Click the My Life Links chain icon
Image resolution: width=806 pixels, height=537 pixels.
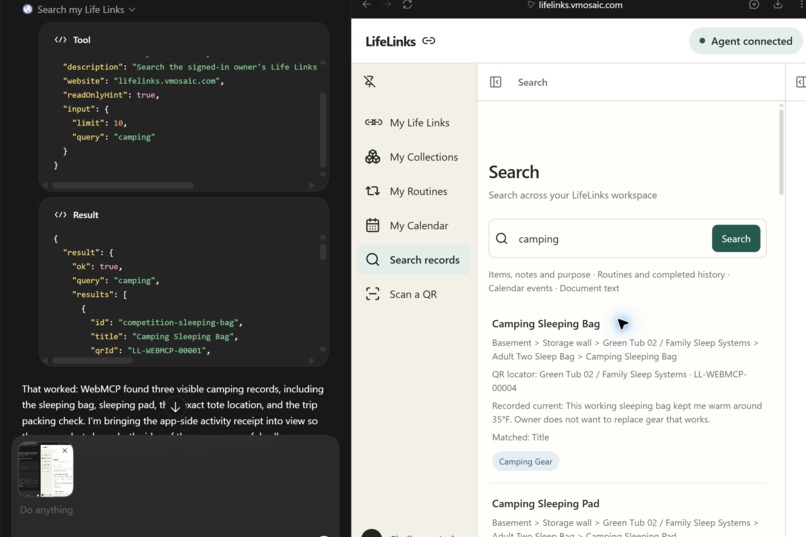[374, 122]
